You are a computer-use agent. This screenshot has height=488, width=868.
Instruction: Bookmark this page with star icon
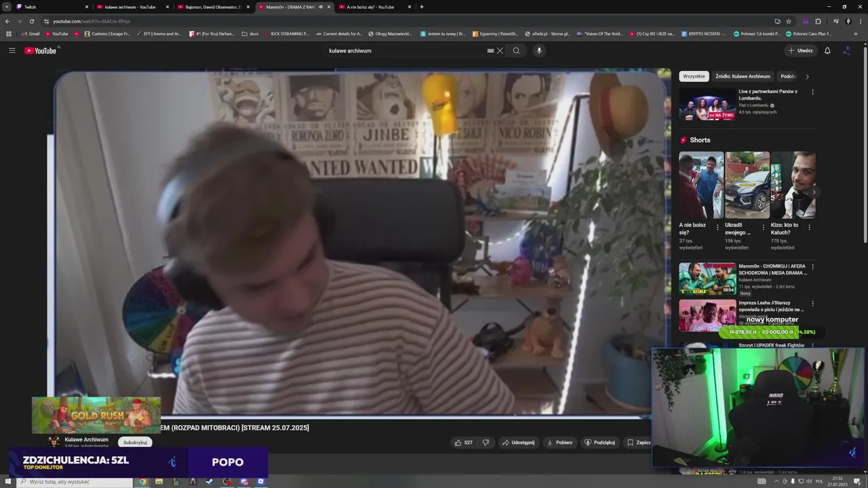click(x=789, y=21)
